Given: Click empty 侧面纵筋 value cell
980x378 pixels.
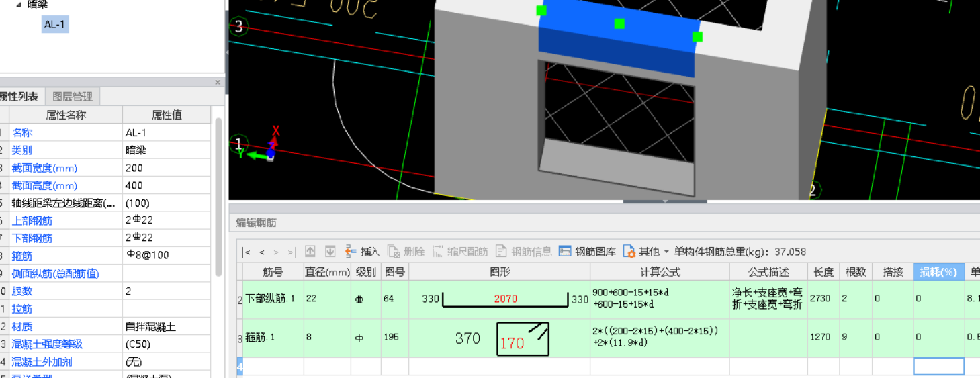Looking at the screenshot, I should (167, 273).
